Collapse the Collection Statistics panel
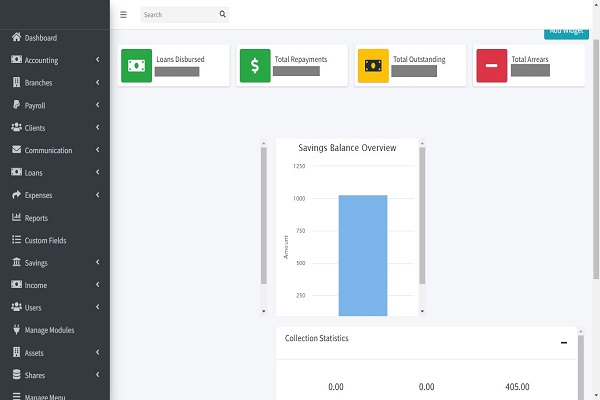Screen dimensions: 600x400 click(564, 342)
